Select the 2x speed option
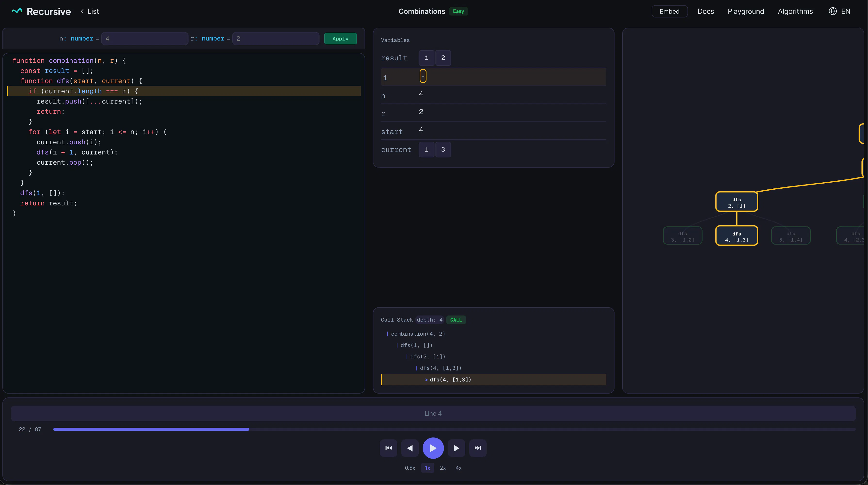Viewport: 868px width, 485px height. click(443, 468)
